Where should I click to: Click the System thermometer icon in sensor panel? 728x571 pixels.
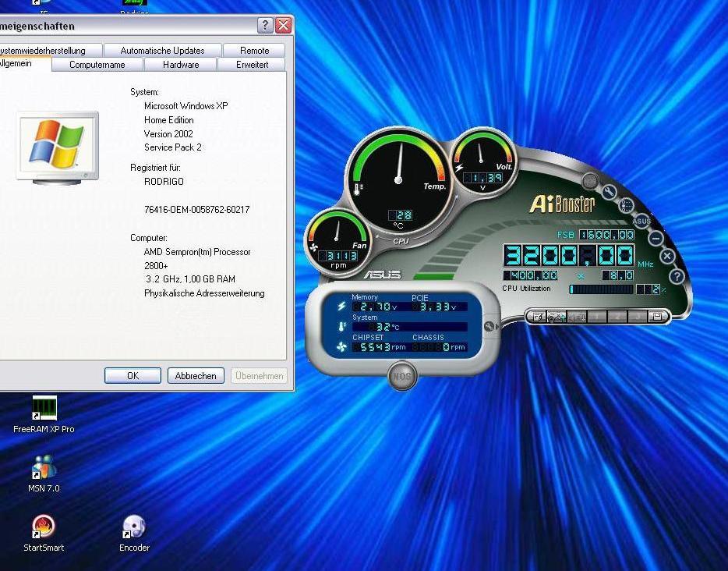(341, 327)
